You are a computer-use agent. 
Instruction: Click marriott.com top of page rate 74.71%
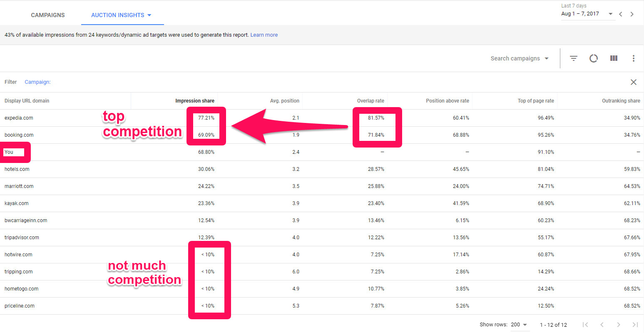pyautogui.click(x=546, y=186)
